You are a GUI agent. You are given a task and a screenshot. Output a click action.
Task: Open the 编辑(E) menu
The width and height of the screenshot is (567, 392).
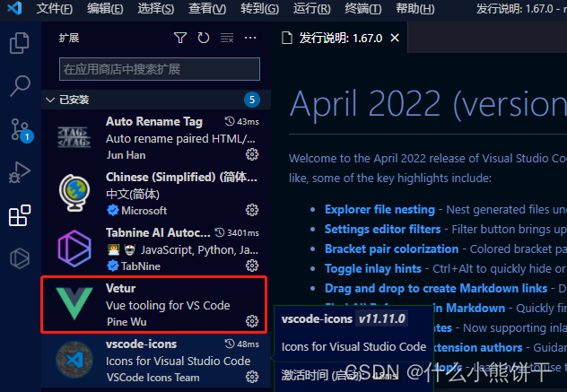(x=105, y=8)
